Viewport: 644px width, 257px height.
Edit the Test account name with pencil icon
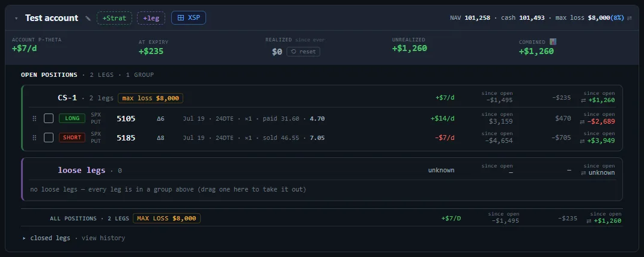coord(88,19)
